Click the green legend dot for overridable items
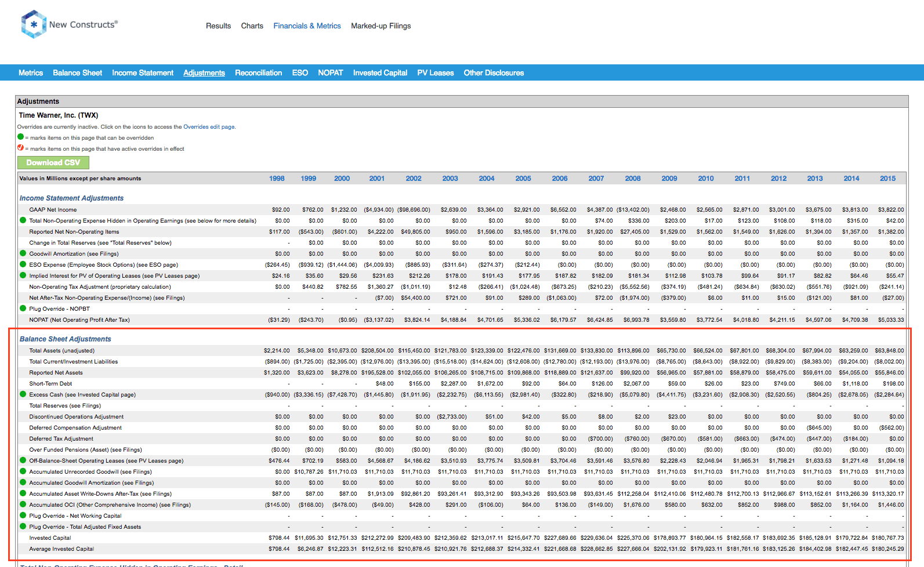 tap(21, 137)
